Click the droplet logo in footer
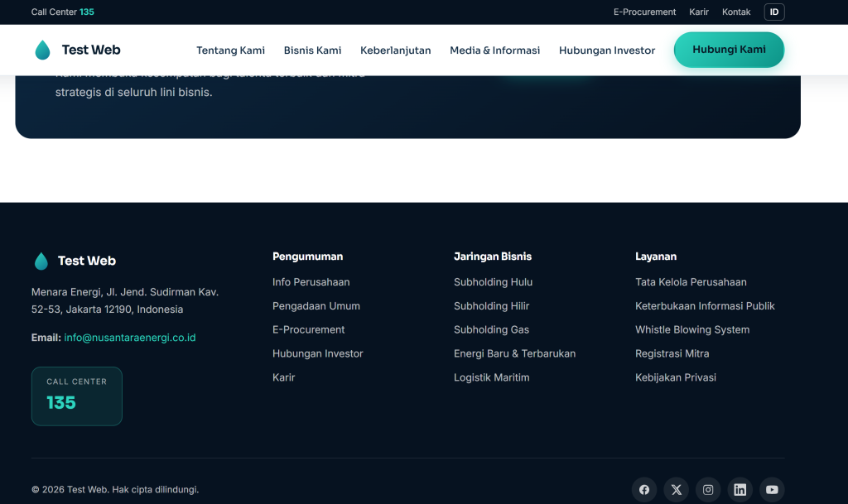 [41, 261]
